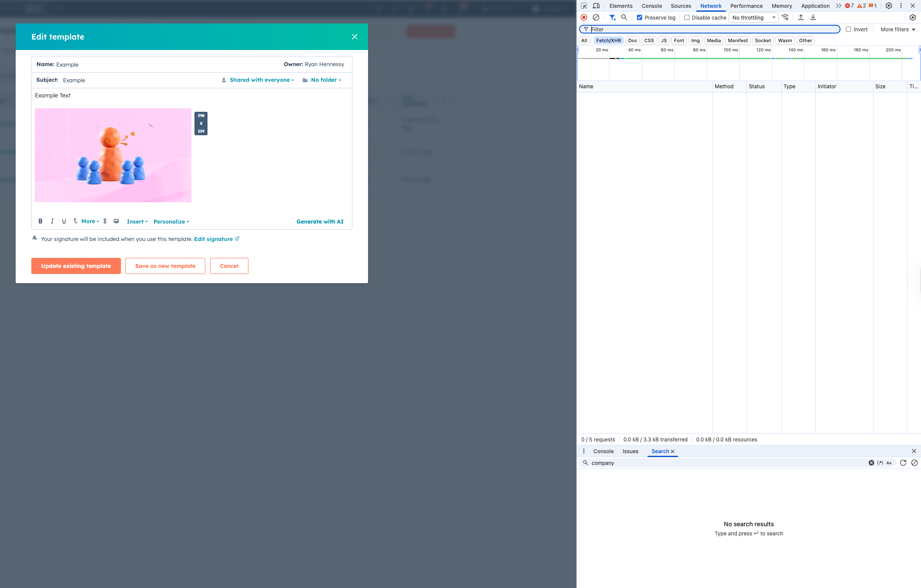Open the No throttling dropdown
This screenshot has height=588, width=921.
pos(754,17)
